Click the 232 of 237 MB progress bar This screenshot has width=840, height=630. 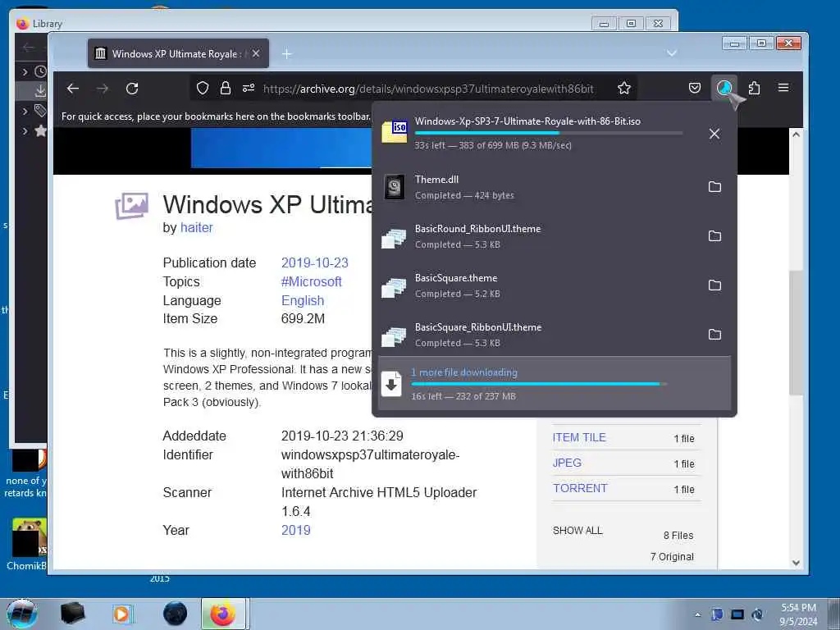539,384
